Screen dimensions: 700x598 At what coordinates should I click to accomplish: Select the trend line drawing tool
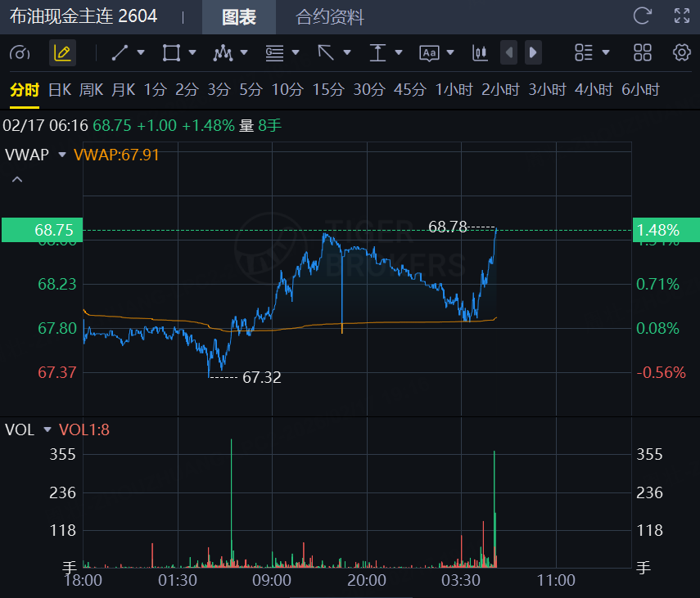click(120, 53)
